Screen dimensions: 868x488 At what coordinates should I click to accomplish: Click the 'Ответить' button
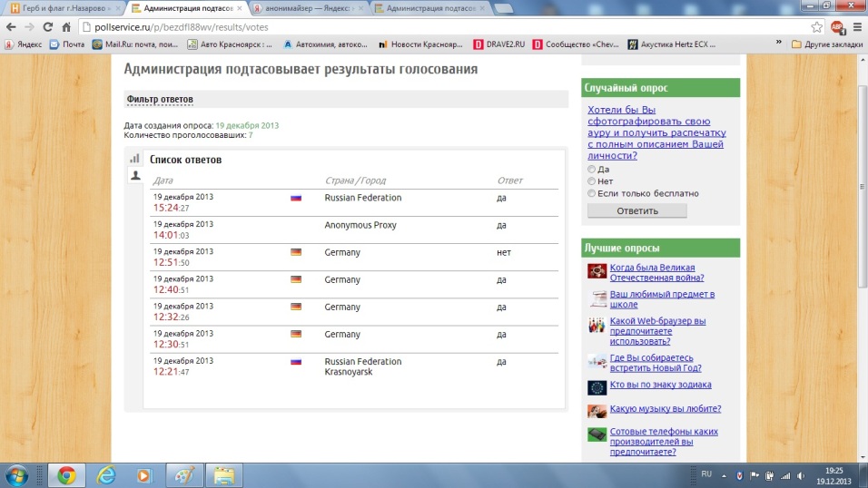[x=637, y=210]
